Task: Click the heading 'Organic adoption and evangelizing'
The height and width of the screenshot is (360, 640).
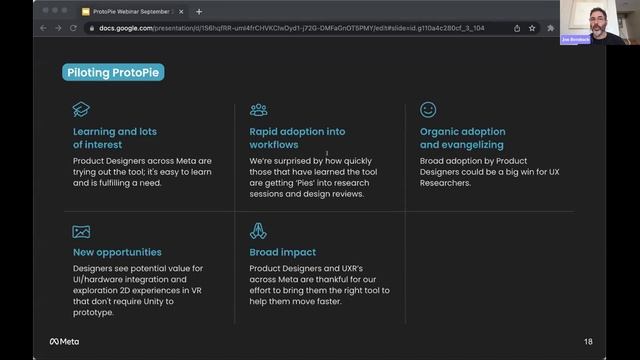Action: [462, 138]
